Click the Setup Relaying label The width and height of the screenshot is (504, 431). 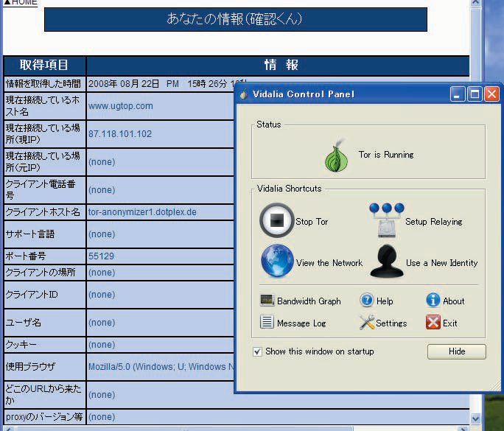pos(433,222)
